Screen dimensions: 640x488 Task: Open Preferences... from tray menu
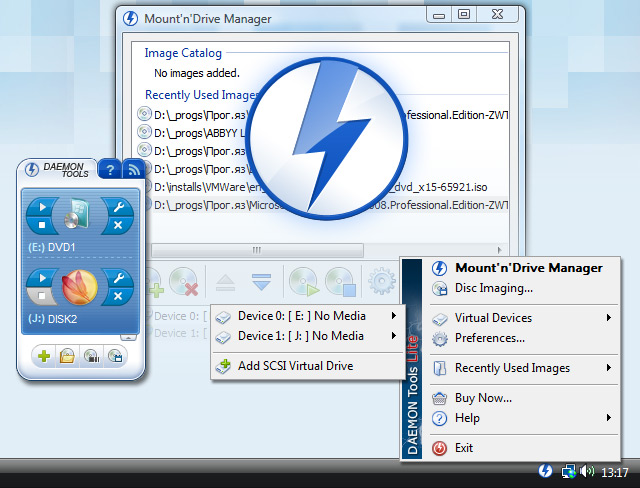(x=489, y=338)
